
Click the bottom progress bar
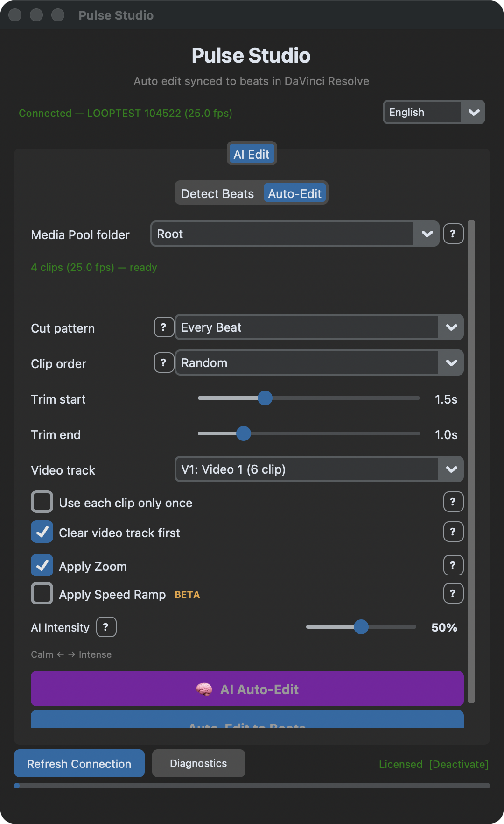252,786
